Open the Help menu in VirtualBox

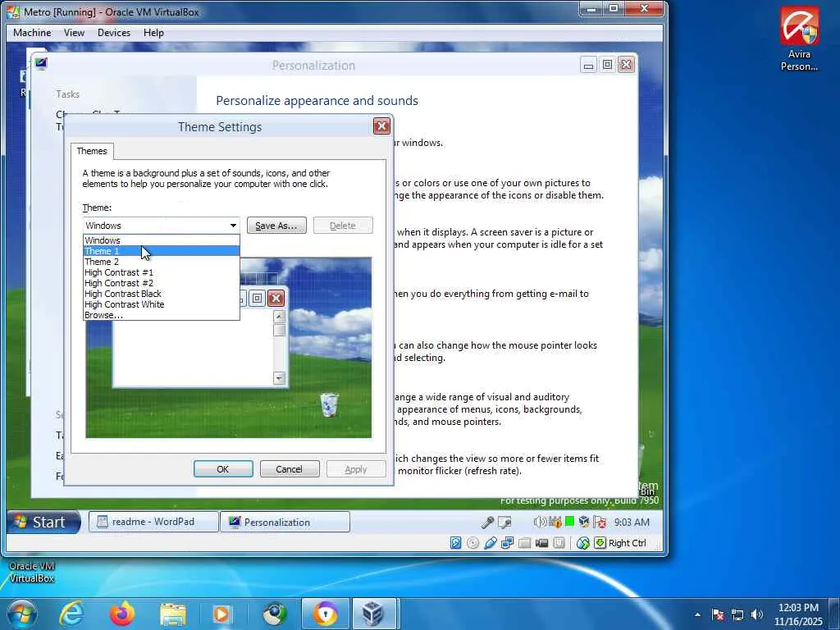[x=153, y=33]
